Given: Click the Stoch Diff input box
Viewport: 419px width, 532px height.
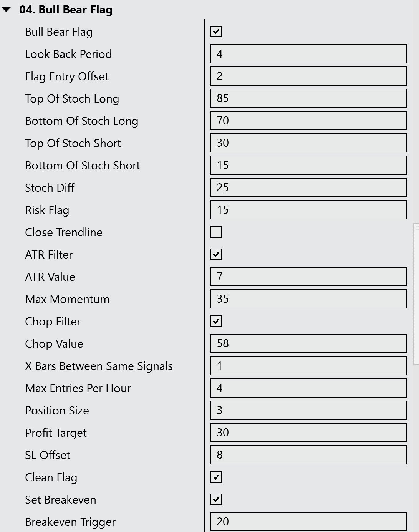Looking at the screenshot, I should pos(308,187).
